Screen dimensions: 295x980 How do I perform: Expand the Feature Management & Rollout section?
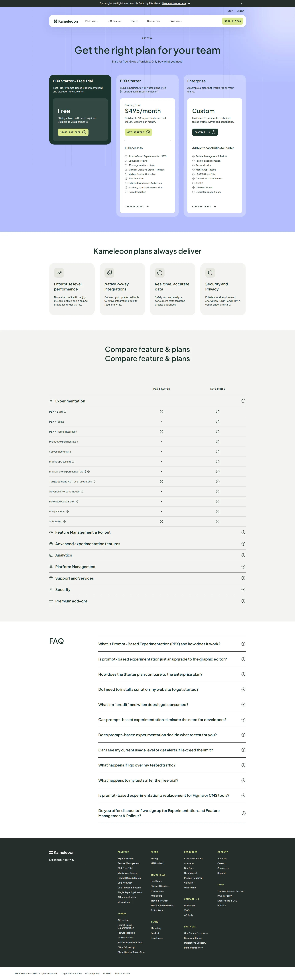(x=243, y=532)
